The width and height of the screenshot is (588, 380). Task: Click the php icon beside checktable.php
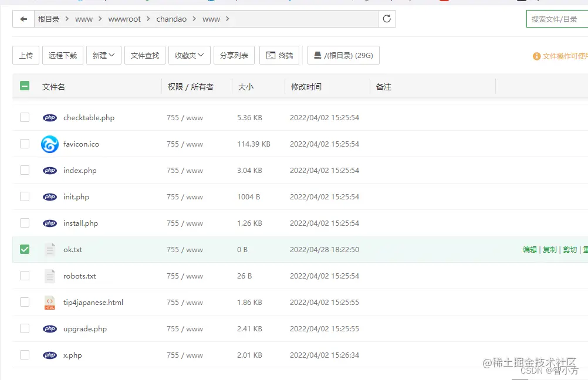coord(50,118)
